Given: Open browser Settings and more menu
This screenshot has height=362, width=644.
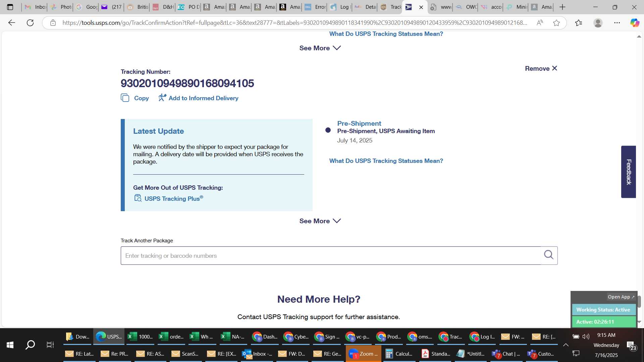Looking at the screenshot, I should [x=617, y=23].
